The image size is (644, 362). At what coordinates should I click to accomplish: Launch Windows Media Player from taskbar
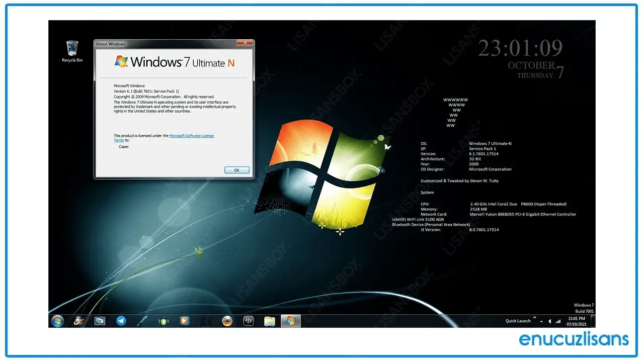tap(185, 321)
